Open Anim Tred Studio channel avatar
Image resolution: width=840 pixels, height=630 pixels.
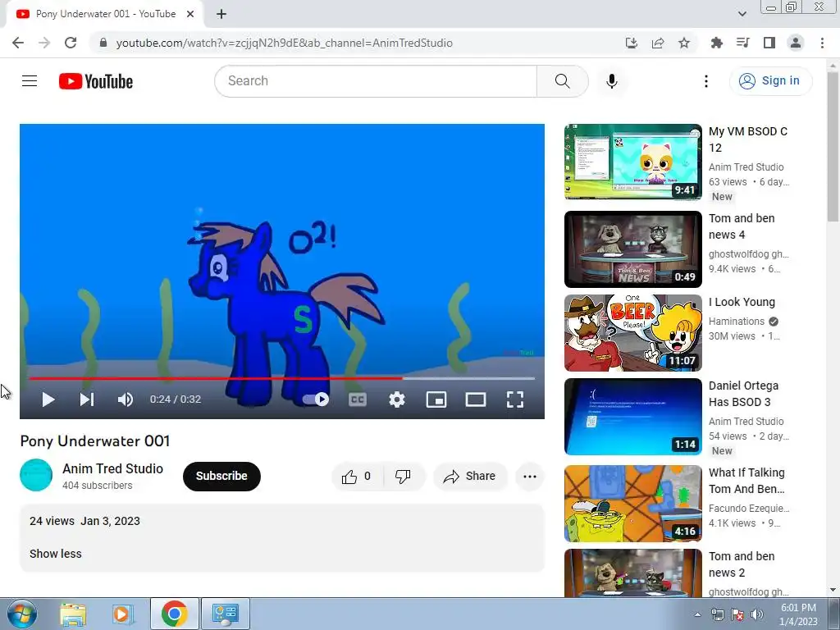tap(36, 475)
